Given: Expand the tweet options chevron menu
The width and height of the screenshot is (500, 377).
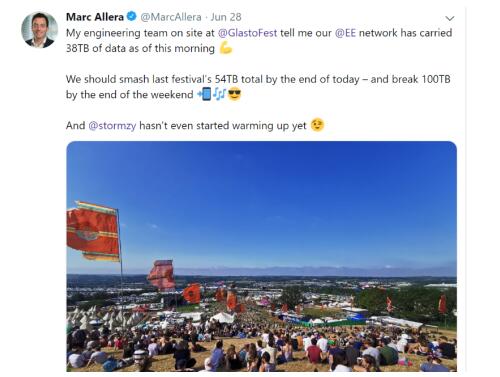Looking at the screenshot, I should tap(450, 18).
